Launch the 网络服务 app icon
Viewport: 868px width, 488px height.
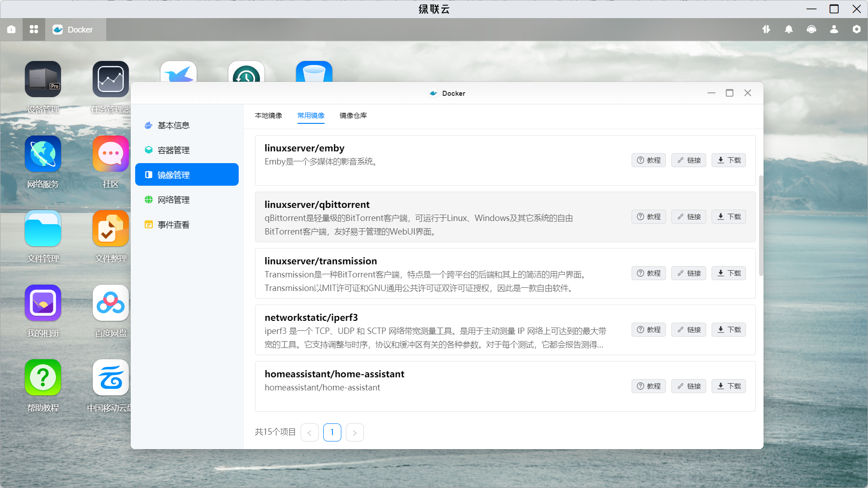coord(43,154)
